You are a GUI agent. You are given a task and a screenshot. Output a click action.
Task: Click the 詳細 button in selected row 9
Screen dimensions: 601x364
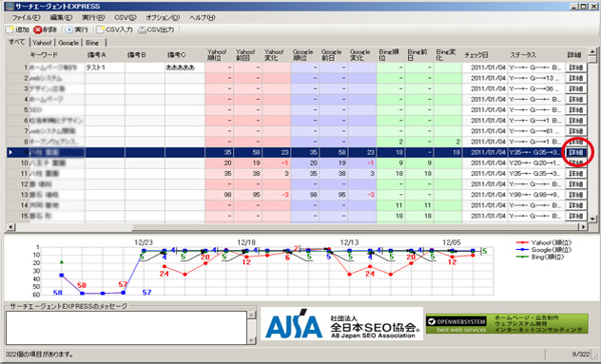tap(575, 152)
